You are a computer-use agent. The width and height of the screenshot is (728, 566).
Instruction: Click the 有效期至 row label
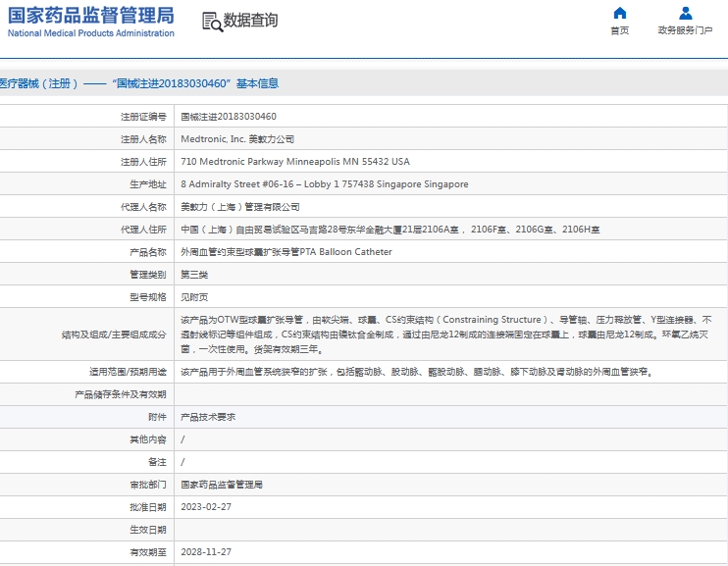click(148, 552)
